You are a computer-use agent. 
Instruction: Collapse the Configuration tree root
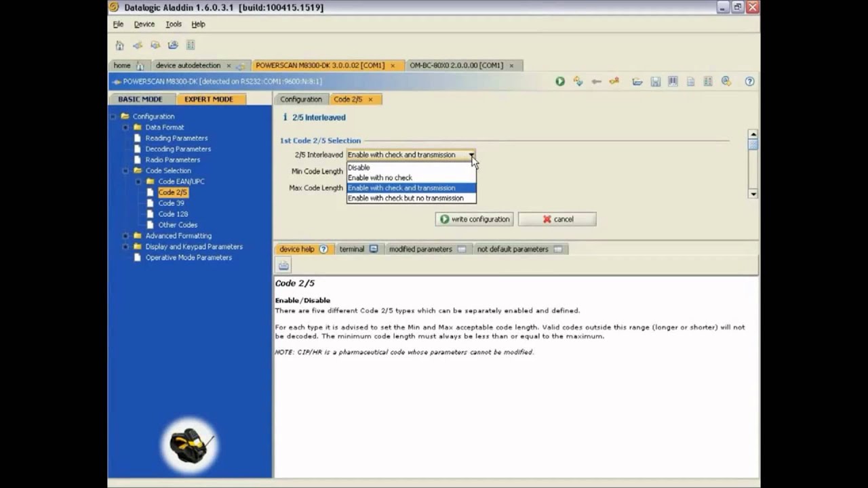coord(113,117)
